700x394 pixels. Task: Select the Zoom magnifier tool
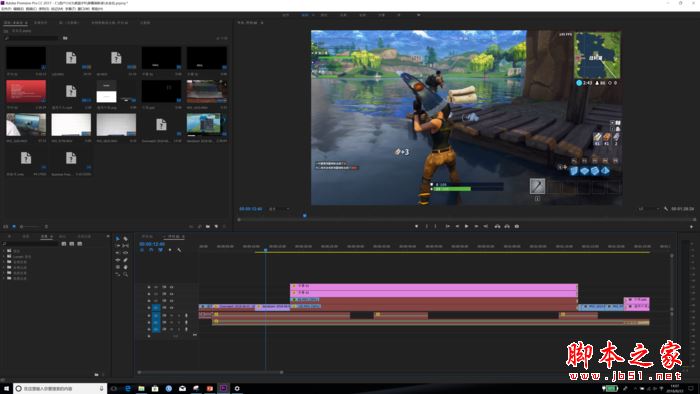pyautogui.click(x=125, y=274)
